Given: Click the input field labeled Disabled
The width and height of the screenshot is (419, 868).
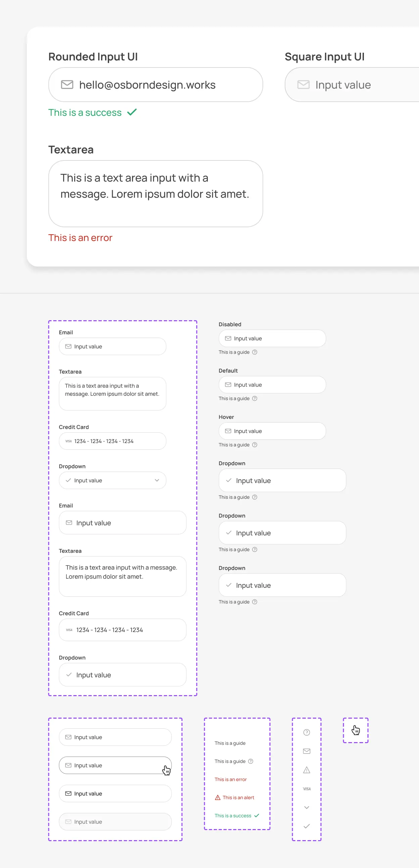Looking at the screenshot, I should pos(272,338).
